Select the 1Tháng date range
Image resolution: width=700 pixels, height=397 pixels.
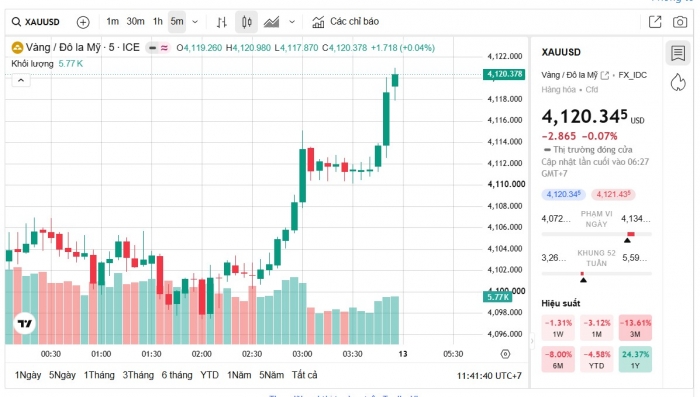[99, 375]
